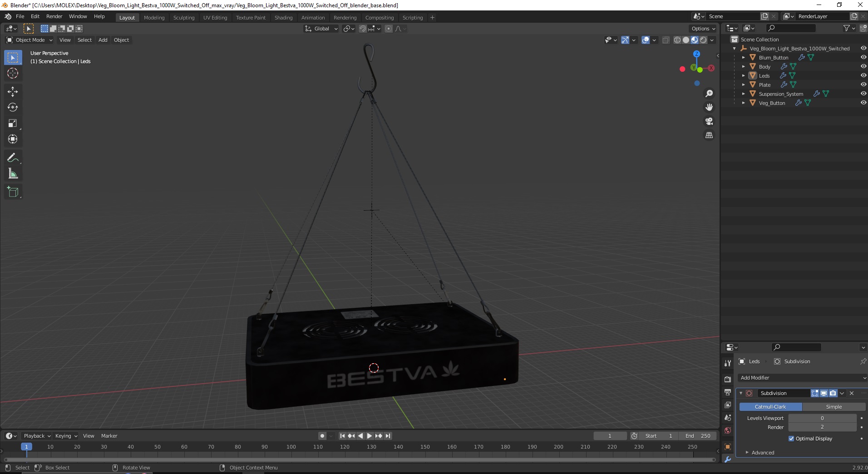
Task: Switch to wireframe viewport shading
Action: coord(677,40)
